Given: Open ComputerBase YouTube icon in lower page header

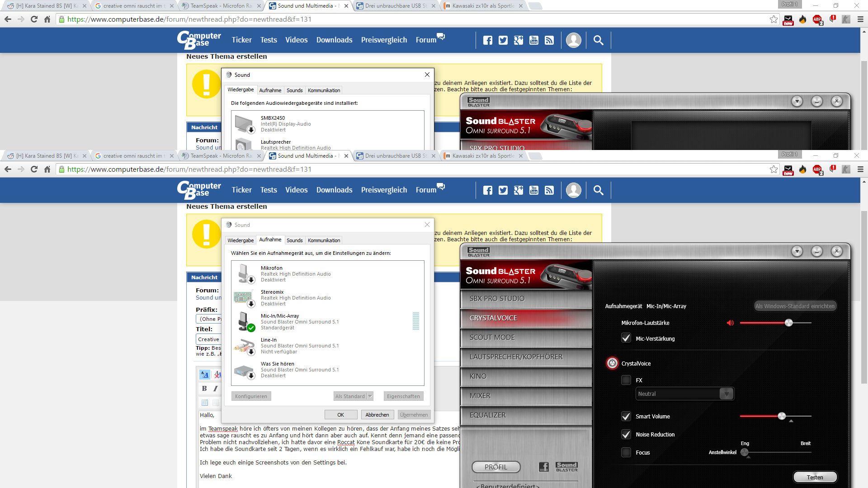Looking at the screenshot, I should 534,190.
